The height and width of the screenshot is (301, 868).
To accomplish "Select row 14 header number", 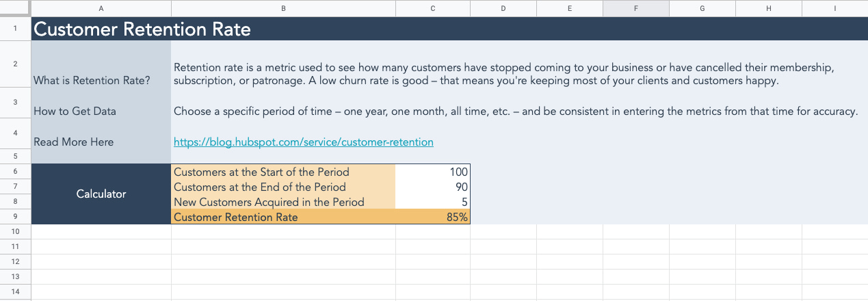I will pyautogui.click(x=15, y=292).
